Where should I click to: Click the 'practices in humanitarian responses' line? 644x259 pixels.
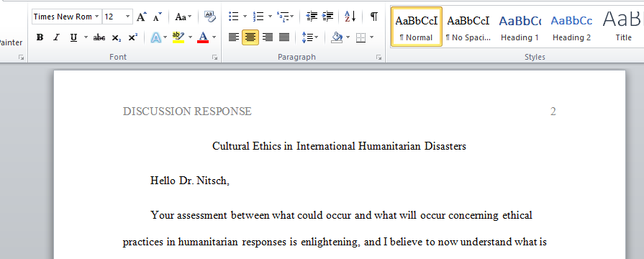click(x=335, y=242)
